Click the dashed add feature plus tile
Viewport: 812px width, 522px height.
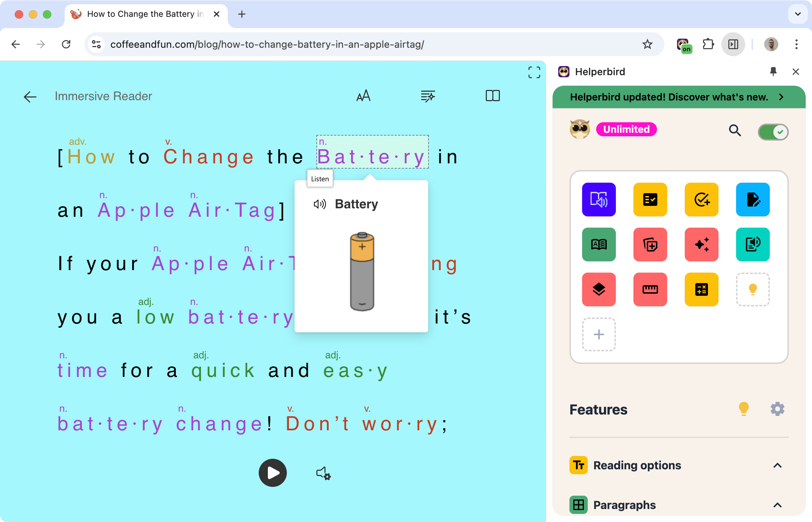pos(599,334)
